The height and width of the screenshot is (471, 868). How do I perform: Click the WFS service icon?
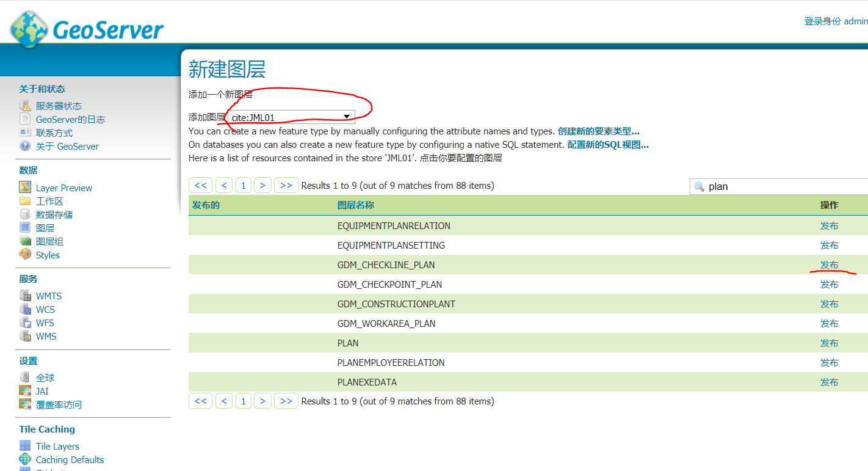(x=25, y=323)
